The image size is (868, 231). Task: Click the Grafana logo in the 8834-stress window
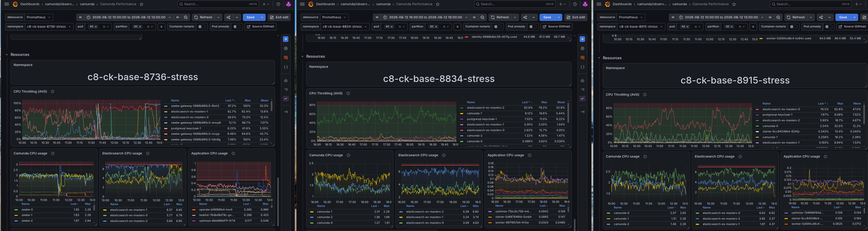coord(311,4)
